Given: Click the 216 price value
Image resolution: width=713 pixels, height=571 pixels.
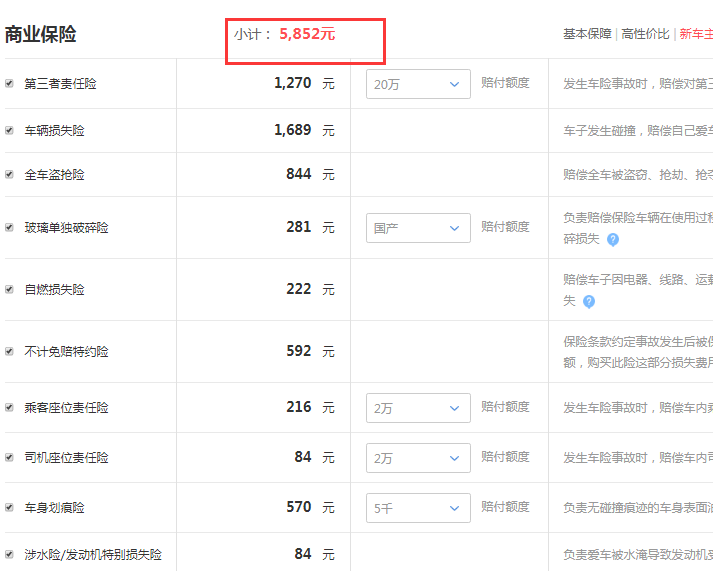Looking at the screenshot, I should coord(299,407).
